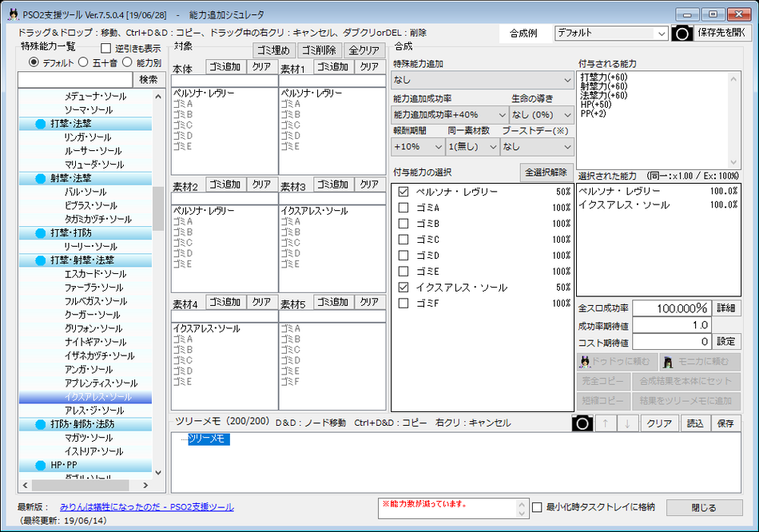Click the 検索 search button
Screen dimensions: 759x532
tap(149, 80)
